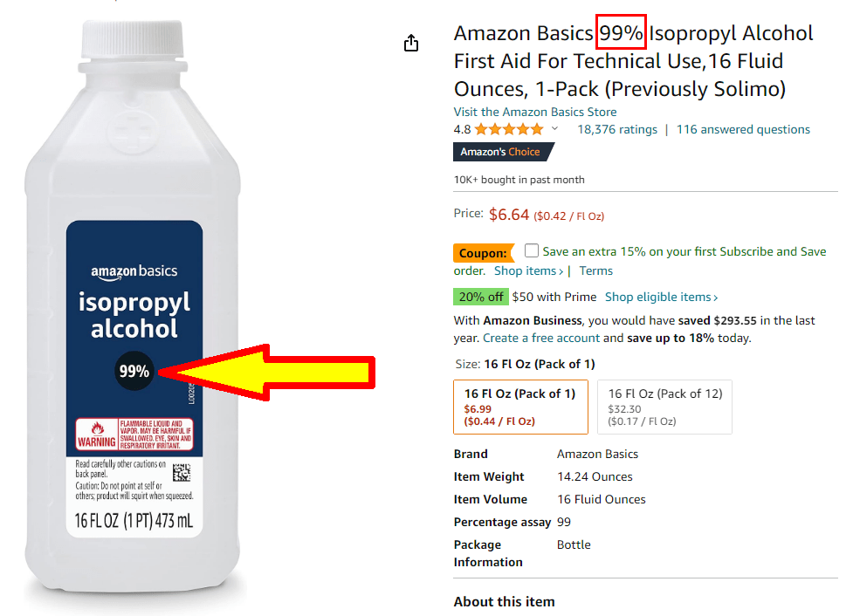Click Create a free account link
This screenshot has width=853, height=616.
(x=540, y=339)
